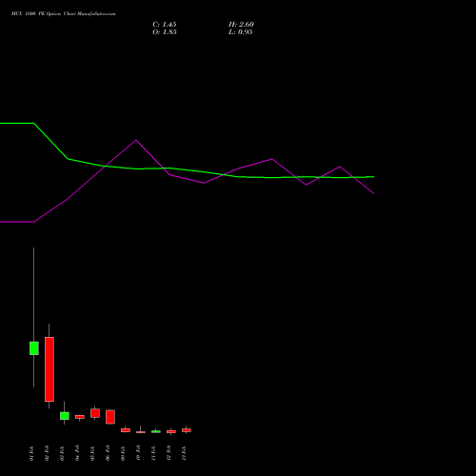Select the tall red candlestick for 02 Feb
The height and width of the screenshot is (476, 476).
(50, 369)
